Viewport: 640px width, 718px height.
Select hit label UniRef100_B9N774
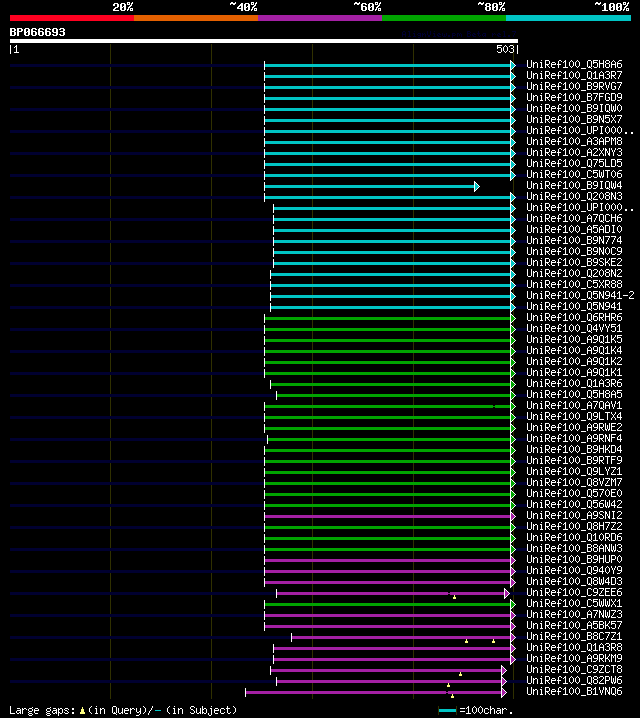pos(574,240)
